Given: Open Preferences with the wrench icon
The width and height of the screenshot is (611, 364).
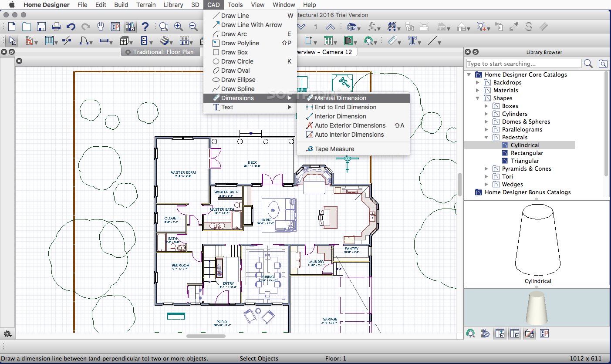Looking at the screenshot, I should [x=101, y=27].
